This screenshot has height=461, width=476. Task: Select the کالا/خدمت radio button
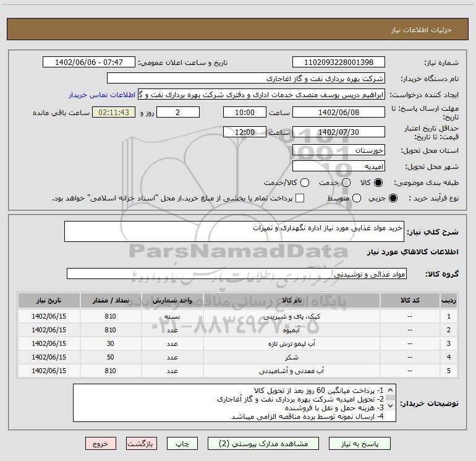click(305, 183)
